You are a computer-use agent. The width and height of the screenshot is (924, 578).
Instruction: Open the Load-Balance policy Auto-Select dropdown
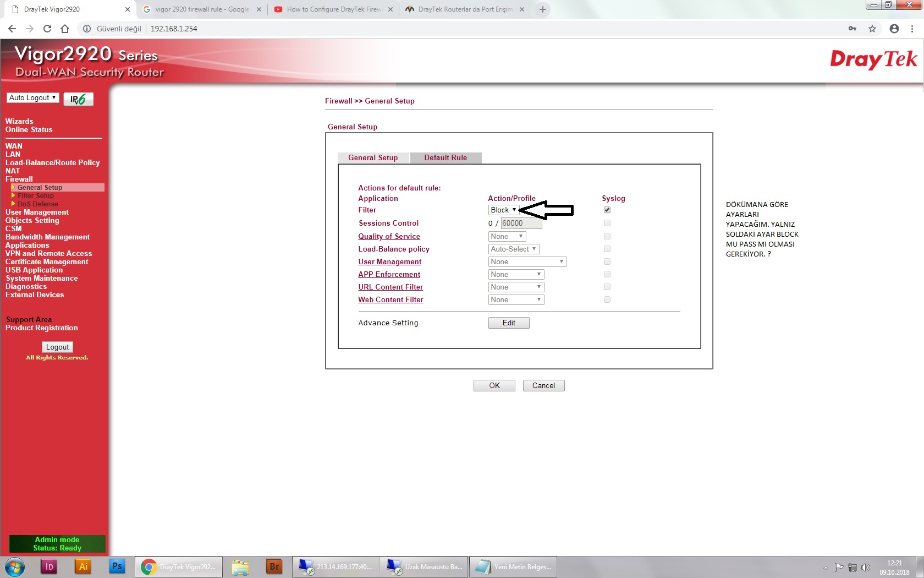(513, 249)
